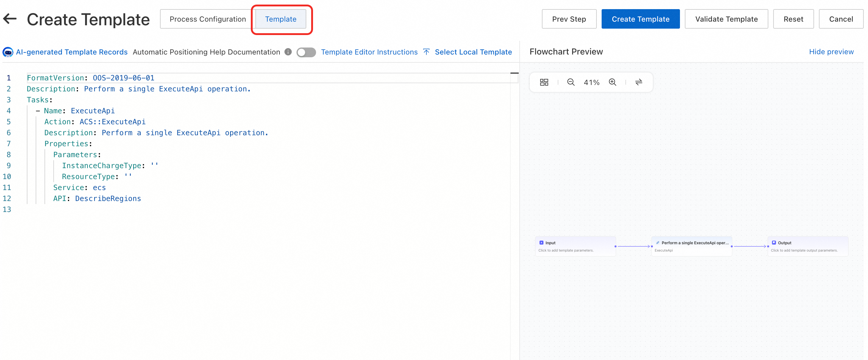Click line number 13 in editor gutter
868x360 pixels.
(7, 210)
